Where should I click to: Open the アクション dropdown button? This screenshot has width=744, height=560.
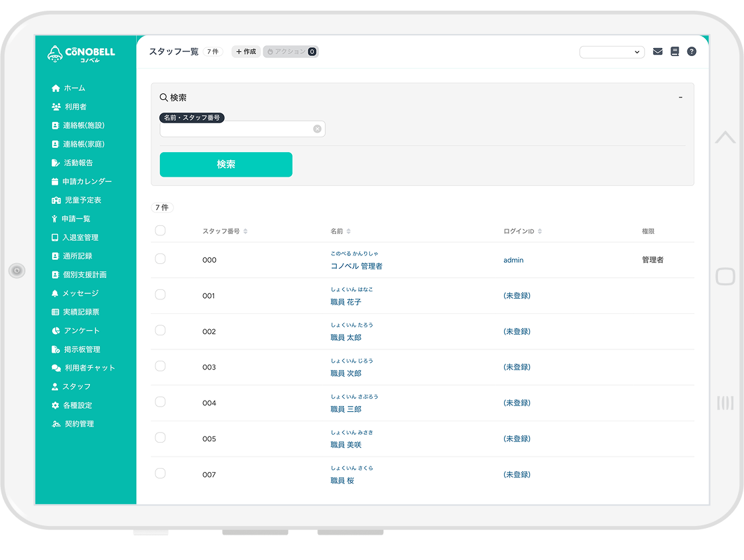[291, 51]
